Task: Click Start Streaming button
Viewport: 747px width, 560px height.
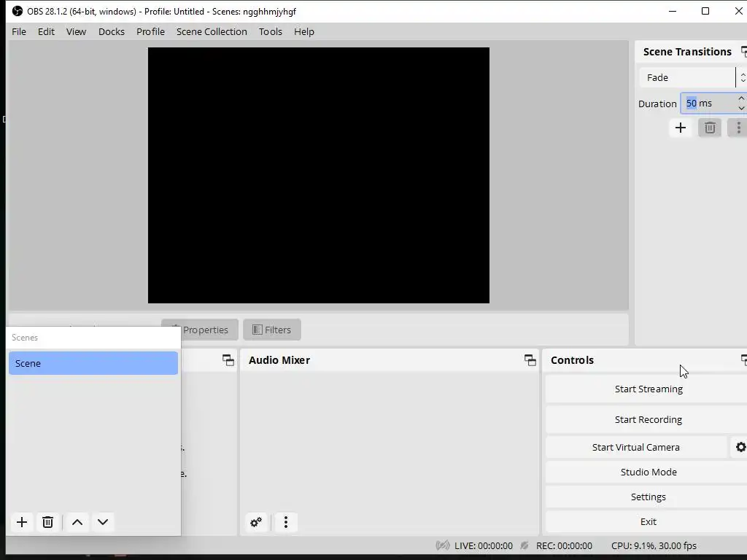Action: tap(649, 389)
